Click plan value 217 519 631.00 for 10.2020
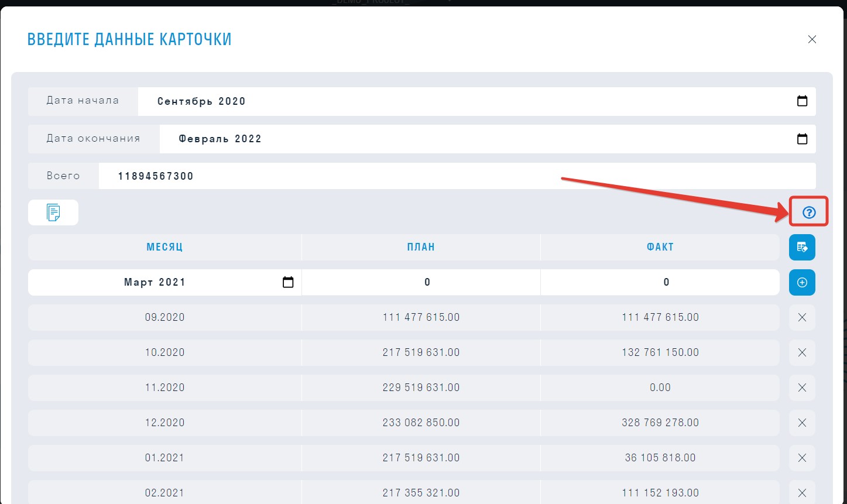 [x=421, y=352]
